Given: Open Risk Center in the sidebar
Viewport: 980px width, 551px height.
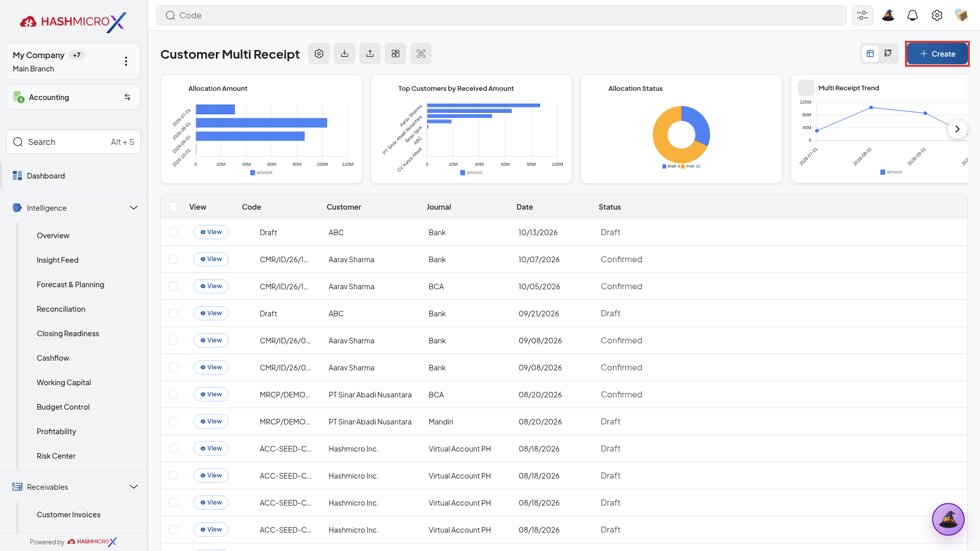Looking at the screenshot, I should (56, 456).
